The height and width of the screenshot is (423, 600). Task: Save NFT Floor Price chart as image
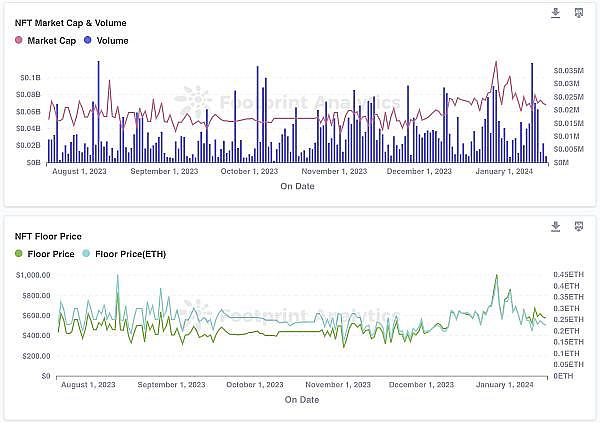(x=578, y=227)
